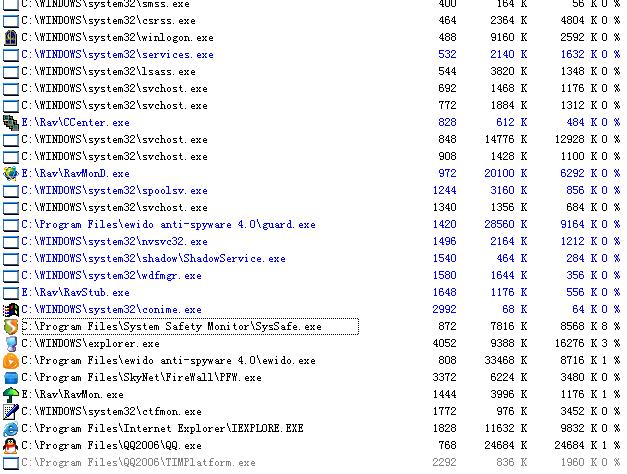This screenshot has width=627, height=474.
Task: Click memory value 33468 K
Action: click(x=506, y=360)
